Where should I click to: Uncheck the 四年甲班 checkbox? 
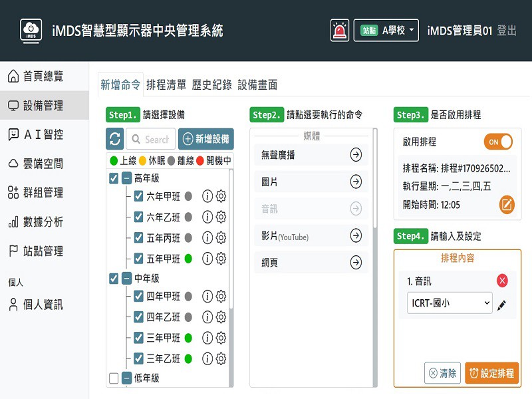click(138, 297)
